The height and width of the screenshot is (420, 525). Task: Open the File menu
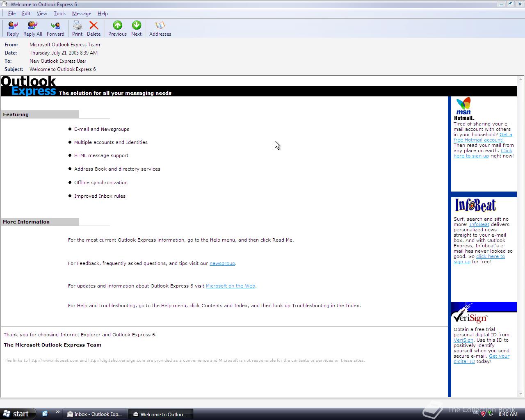(x=12, y=14)
